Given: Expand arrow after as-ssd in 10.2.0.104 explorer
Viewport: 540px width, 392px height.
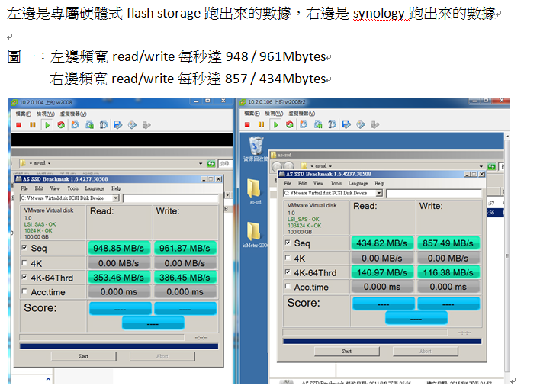Looking at the screenshot, I should (x=49, y=163).
